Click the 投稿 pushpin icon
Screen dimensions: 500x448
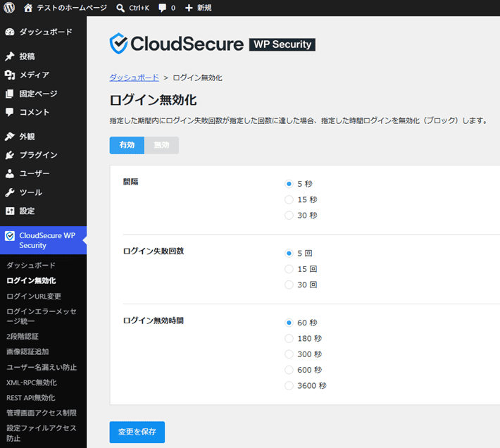10,56
